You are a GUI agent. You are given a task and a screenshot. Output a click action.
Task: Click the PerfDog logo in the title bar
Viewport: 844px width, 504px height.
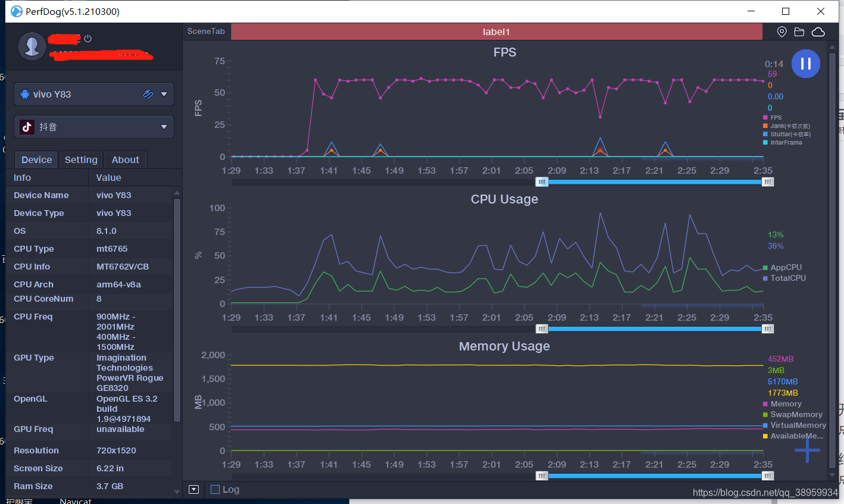click(17, 11)
